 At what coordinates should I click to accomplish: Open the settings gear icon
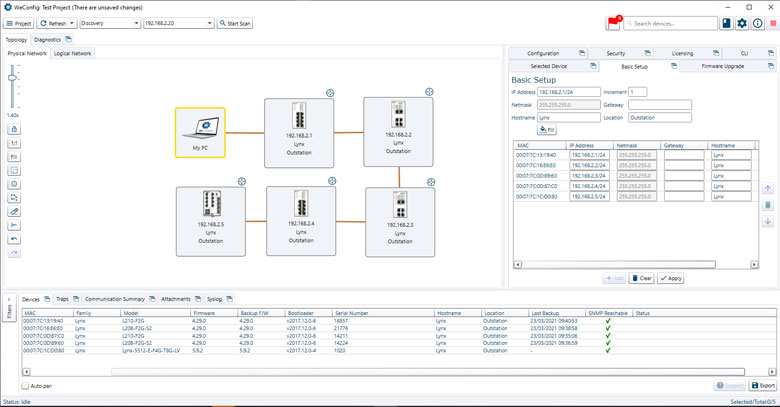coord(742,23)
